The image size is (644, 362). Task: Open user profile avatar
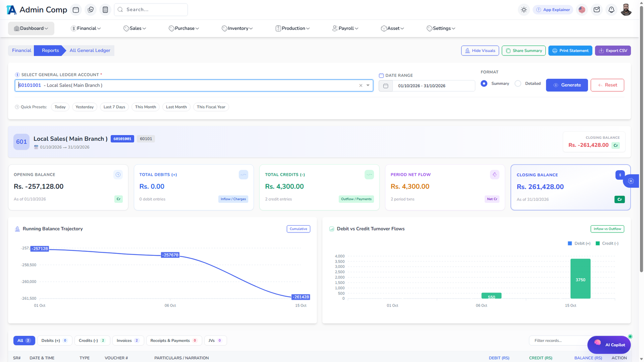pyautogui.click(x=626, y=10)
